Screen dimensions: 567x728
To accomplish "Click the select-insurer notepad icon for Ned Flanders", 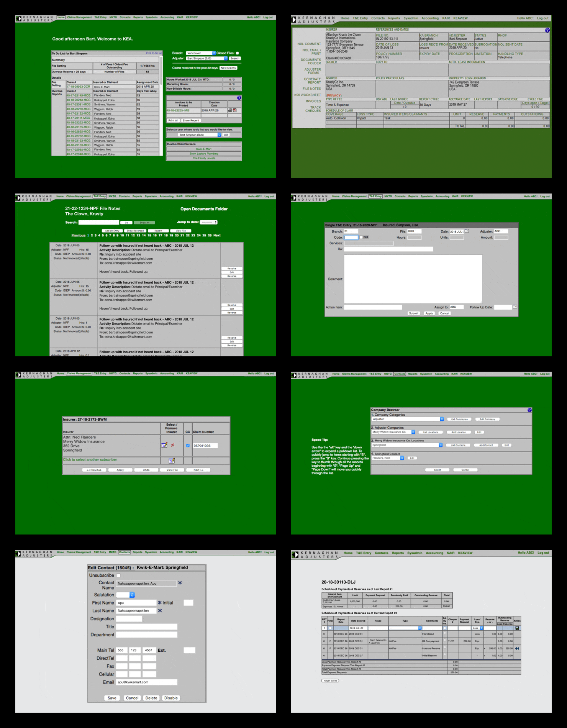I will 164,445.
